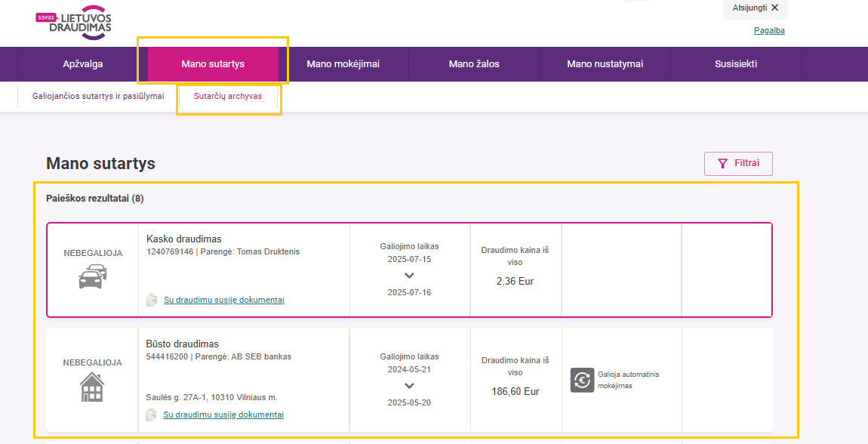Open Mano žalos section
This screenshot has width=868, height=444.
(x=474, y=64)
